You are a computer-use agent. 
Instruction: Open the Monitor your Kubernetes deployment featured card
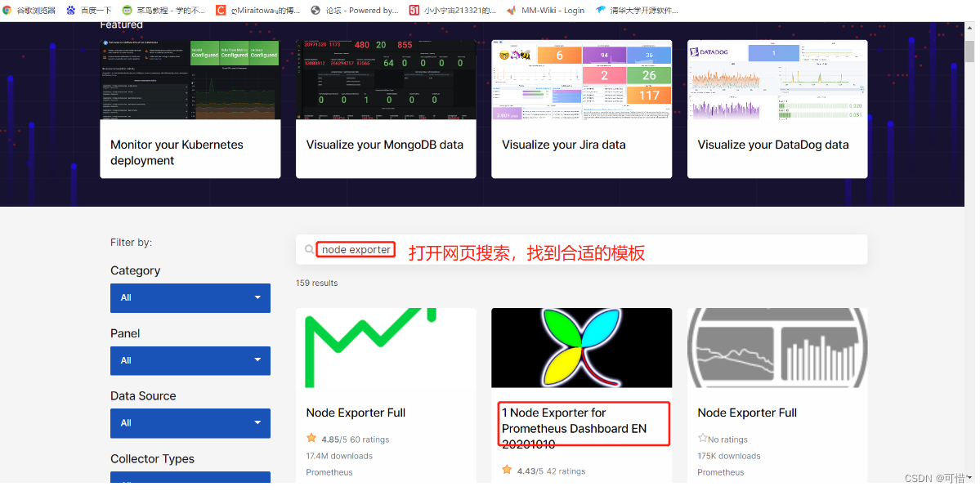[190, 109]
